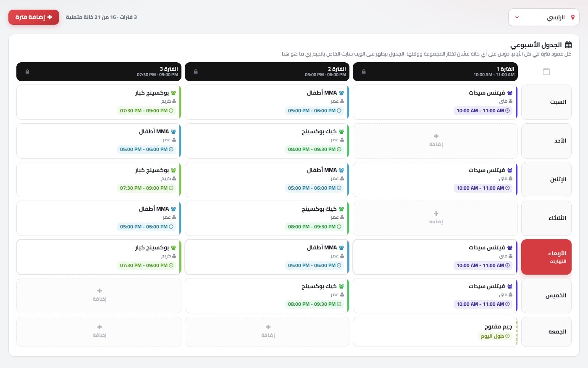Viewport: 588px width, 368px height.
Task: Open Saturday's بوكسينج كبار class card
Action: coord(99,102)
